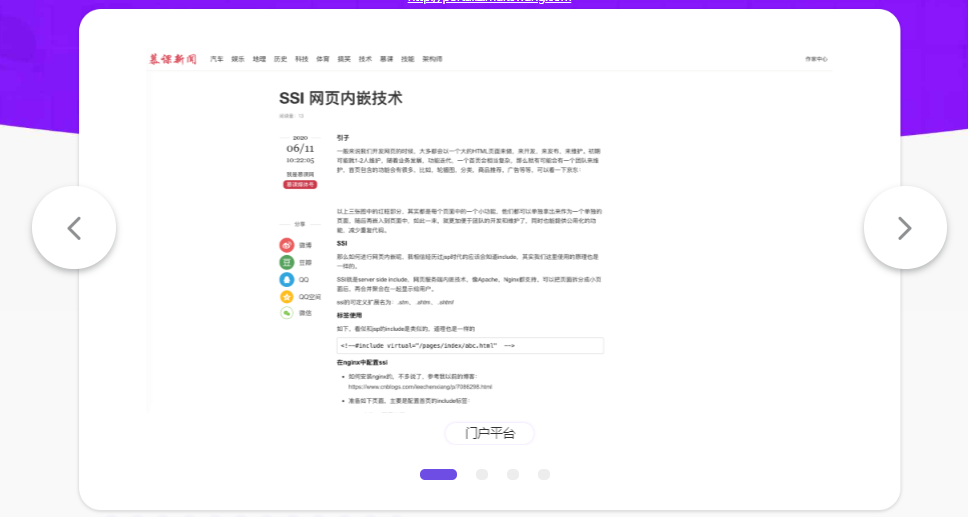
Task: Click the 门户平台 label button
Action: pyautogui.click(x=490, y=433)
